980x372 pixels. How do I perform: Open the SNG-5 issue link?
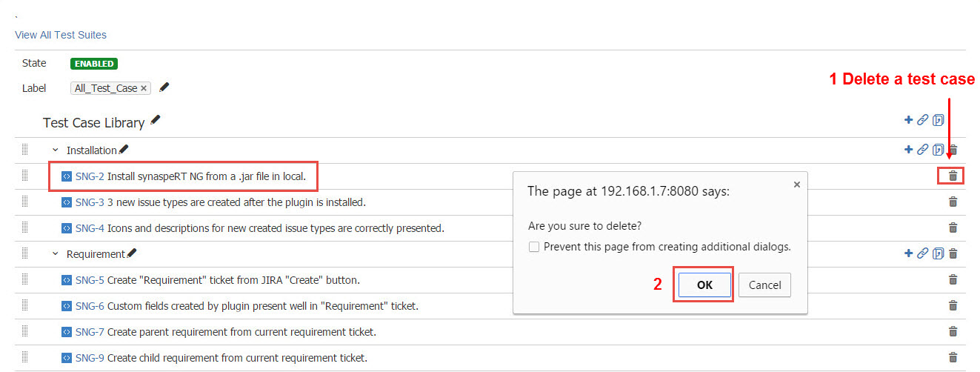click(x=90, y=280)
